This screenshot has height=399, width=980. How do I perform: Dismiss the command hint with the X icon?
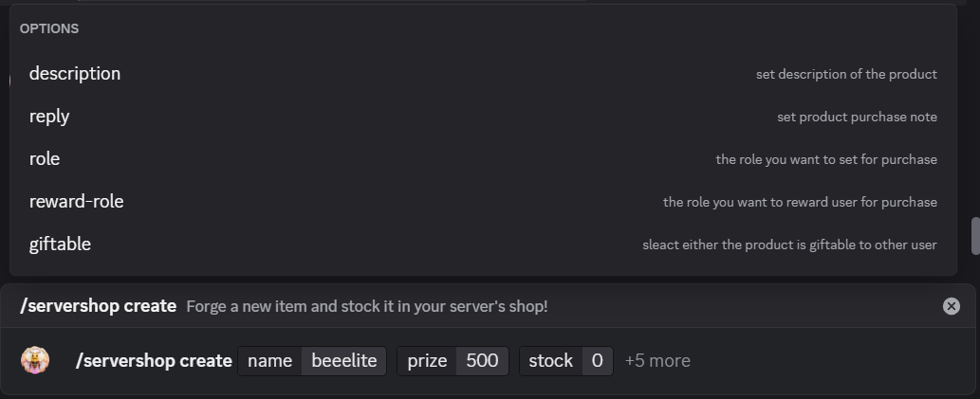(952, 306)
